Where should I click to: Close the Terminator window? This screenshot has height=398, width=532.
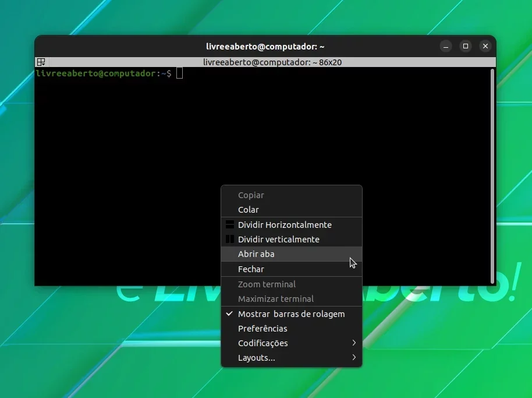tap(485, 46)
